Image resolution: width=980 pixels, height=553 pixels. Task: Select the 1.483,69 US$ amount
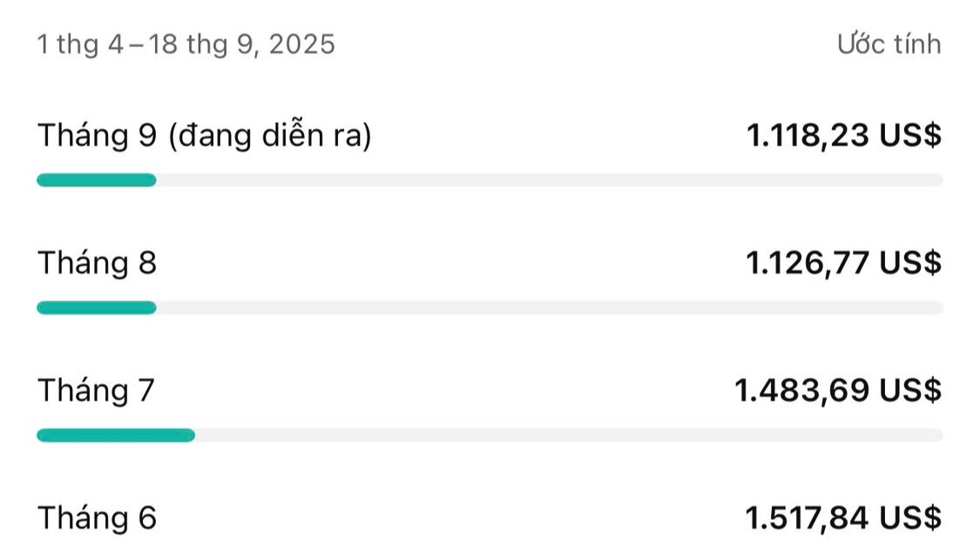(837, 390)
